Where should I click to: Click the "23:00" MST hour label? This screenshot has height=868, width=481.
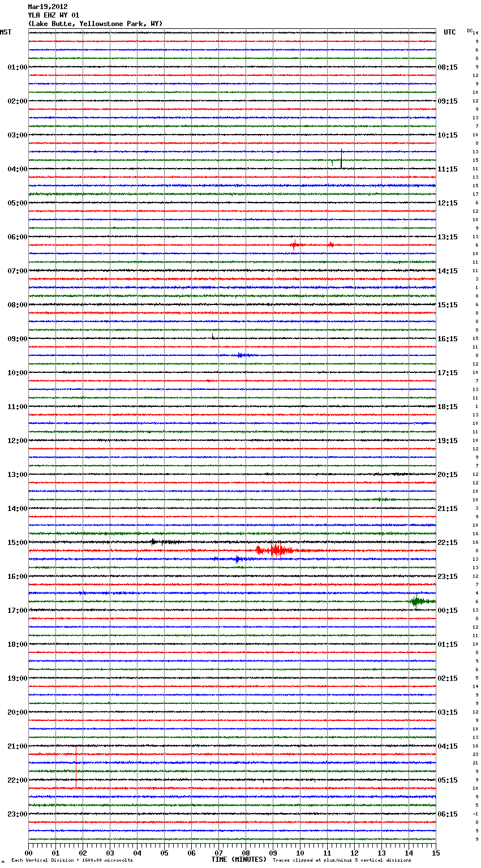[x=18, y=814]
